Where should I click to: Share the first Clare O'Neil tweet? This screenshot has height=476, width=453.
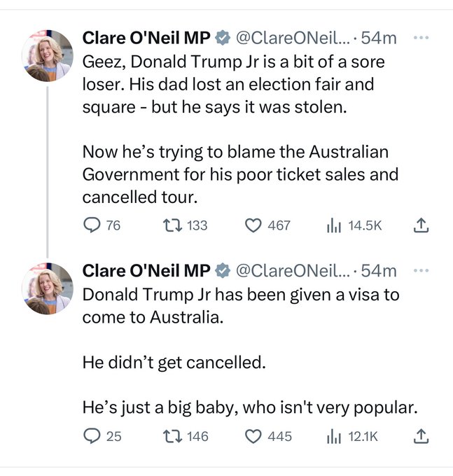pyautogui.click(x=421, y=225)
